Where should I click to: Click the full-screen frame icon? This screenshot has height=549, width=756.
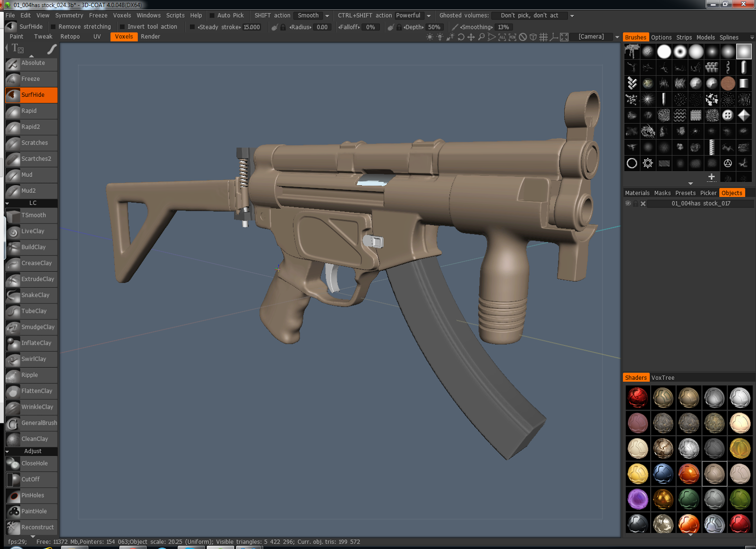564,37
